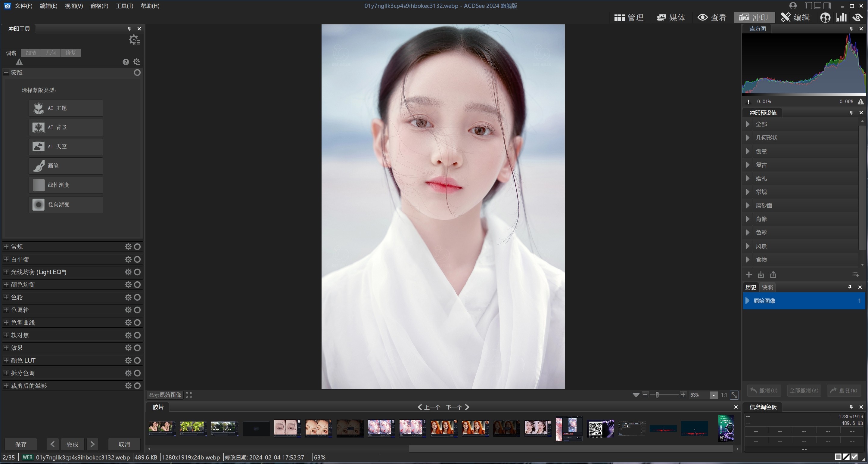Click the zoom in plus button
The height and width of the screenshot is (464, 868).
click(x=683, y=394)
